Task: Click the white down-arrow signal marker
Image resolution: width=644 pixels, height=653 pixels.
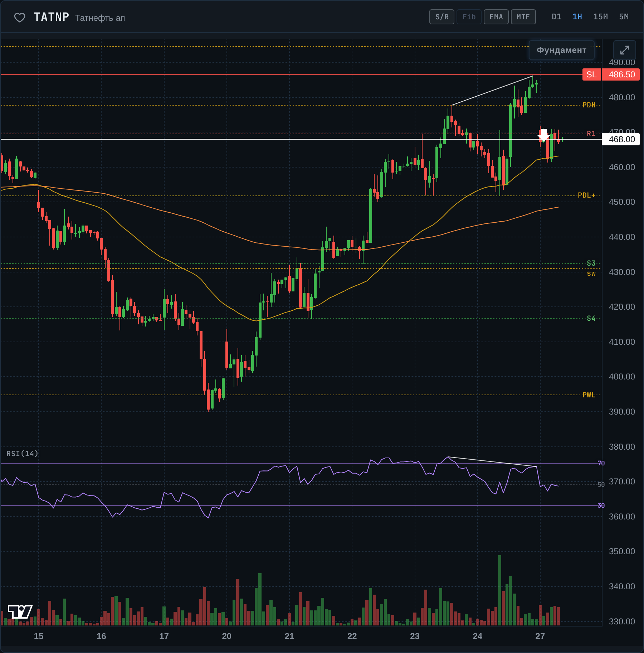Action: tap(543, 135)
